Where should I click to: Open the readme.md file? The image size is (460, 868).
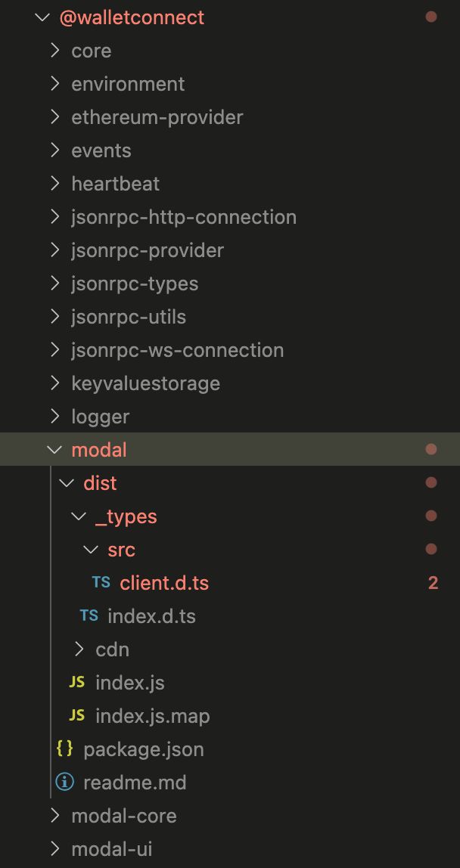[135, 783]
